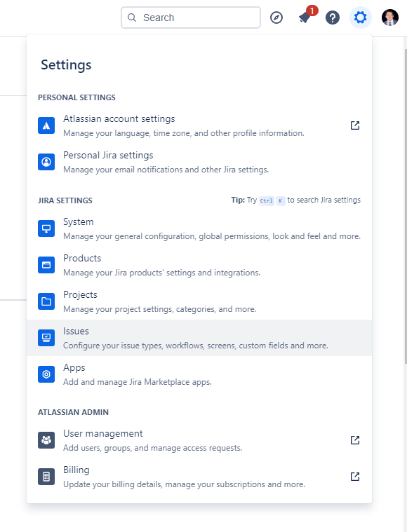Image resolution: width=407 pixels, height=532 pixels.
Task: Open the compass discover icon
Action: pyautogui.click(x=276, y=18)
